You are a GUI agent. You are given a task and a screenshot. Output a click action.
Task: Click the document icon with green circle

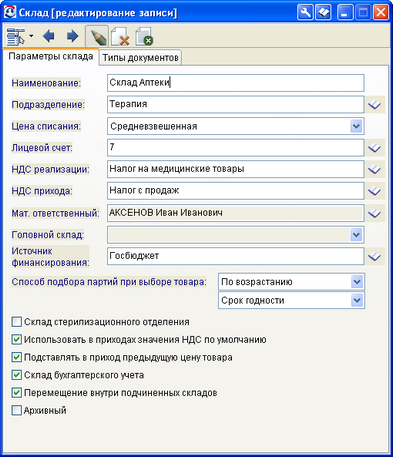tap(144, 36)
